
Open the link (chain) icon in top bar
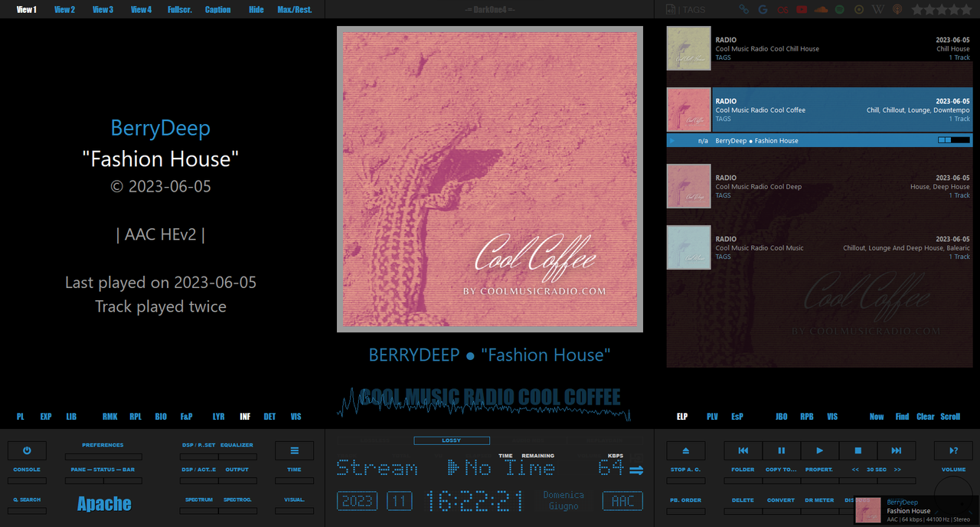(743, 9)
